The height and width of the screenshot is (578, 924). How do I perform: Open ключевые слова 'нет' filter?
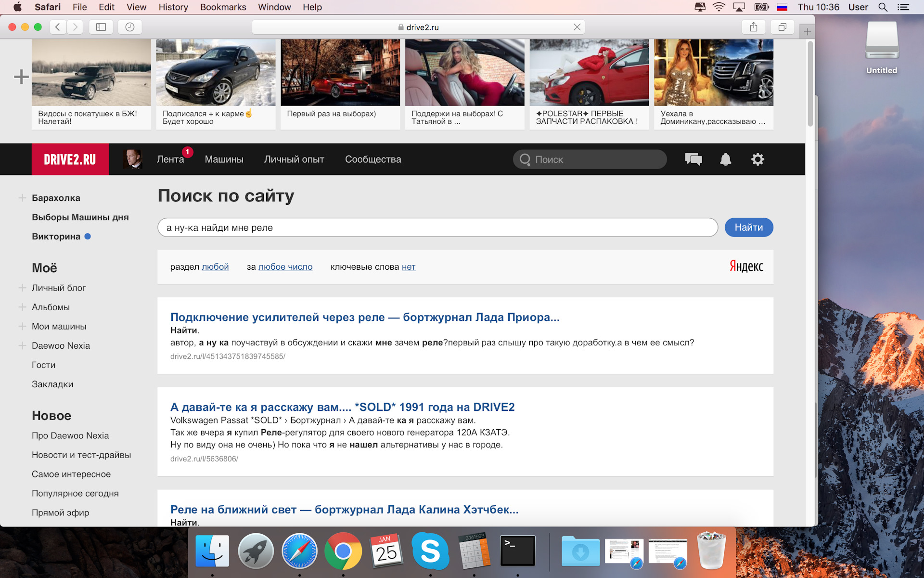point(408,267)
